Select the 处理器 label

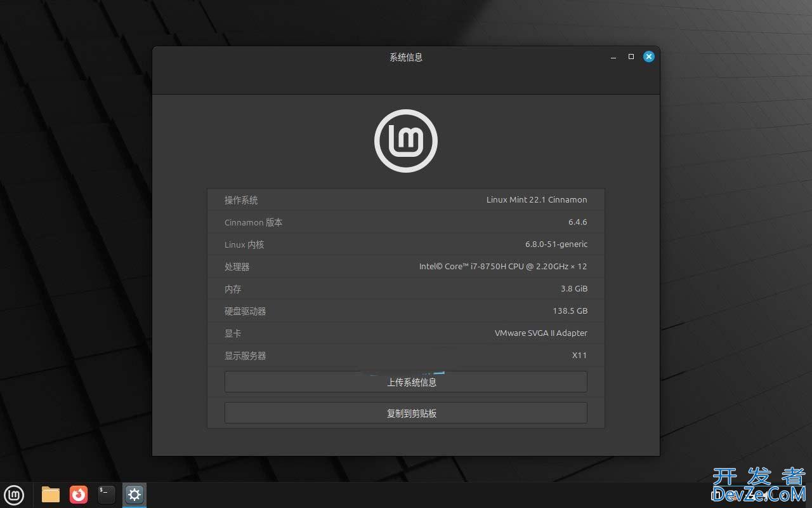click(237, 267)
